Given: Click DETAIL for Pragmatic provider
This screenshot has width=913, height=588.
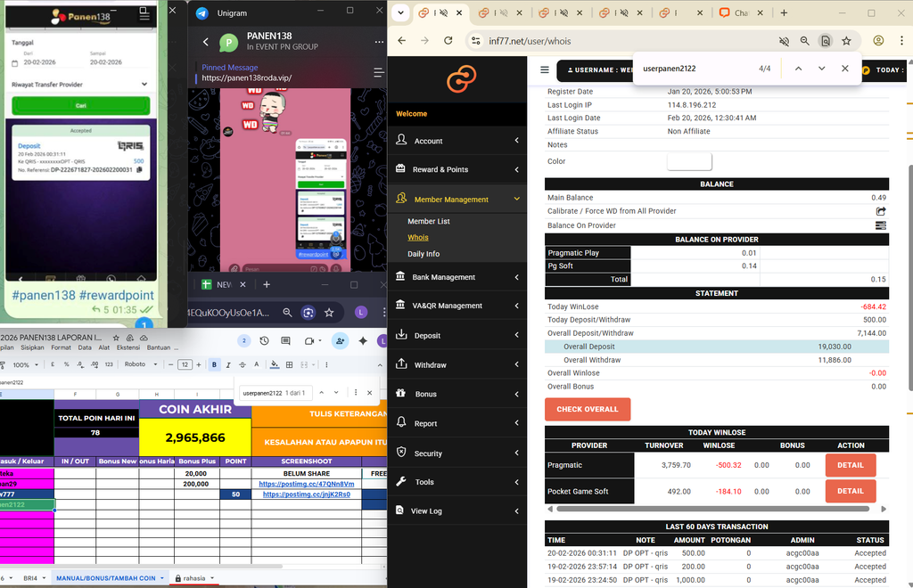Looking at the screenshot, I should (850, 465).
